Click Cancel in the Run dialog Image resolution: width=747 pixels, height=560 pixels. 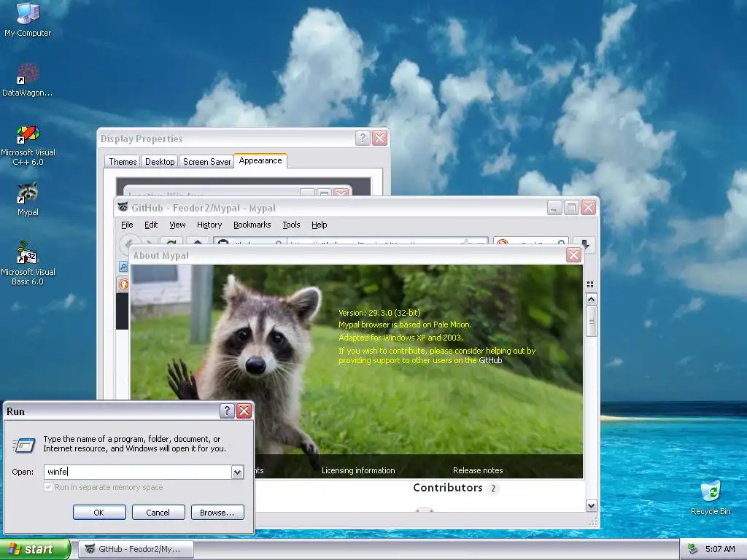click(x=158, y=513)
